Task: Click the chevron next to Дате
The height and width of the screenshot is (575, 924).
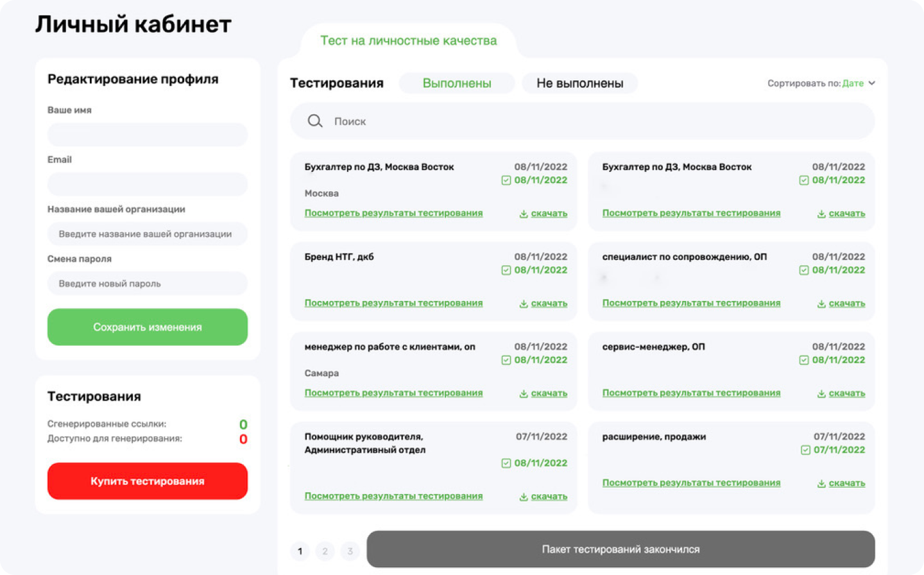Action: pyautogui.click(x=873, y=82)
